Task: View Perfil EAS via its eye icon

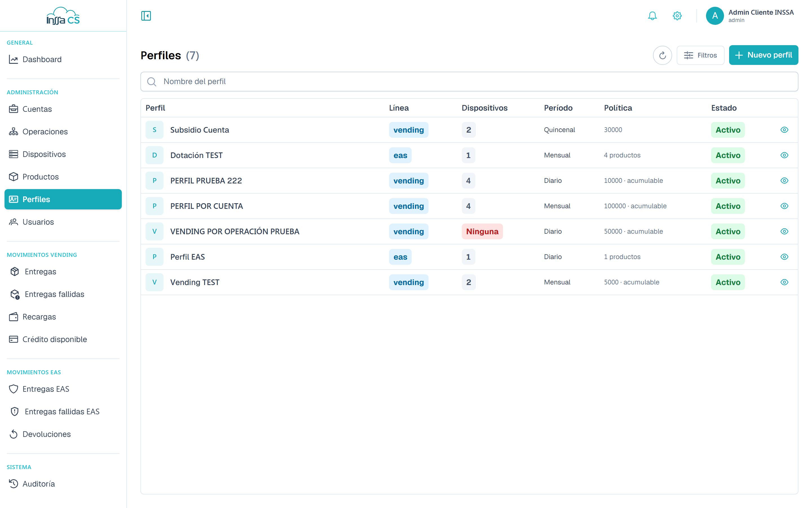Action: 784,257
